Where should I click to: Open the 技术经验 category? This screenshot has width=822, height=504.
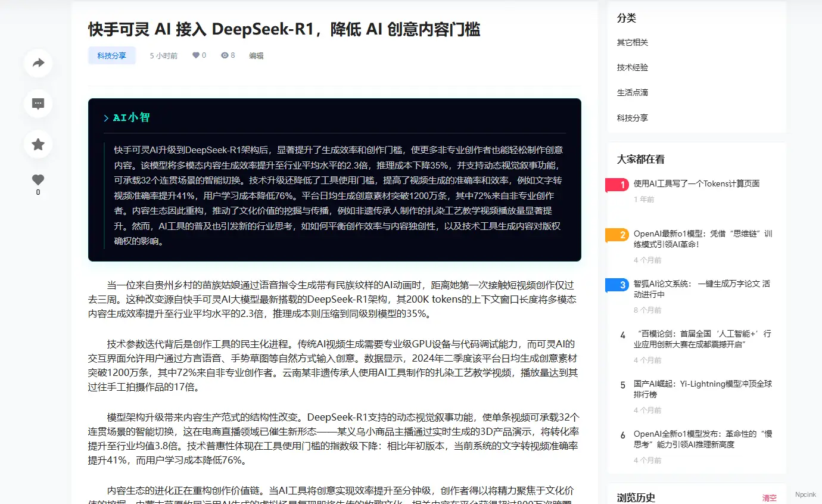tap(633, 67)
